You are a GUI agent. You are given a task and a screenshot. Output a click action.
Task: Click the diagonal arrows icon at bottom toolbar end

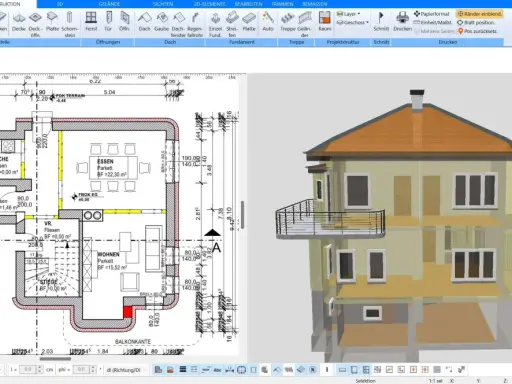pyautogui.click(x=461, y=369)
